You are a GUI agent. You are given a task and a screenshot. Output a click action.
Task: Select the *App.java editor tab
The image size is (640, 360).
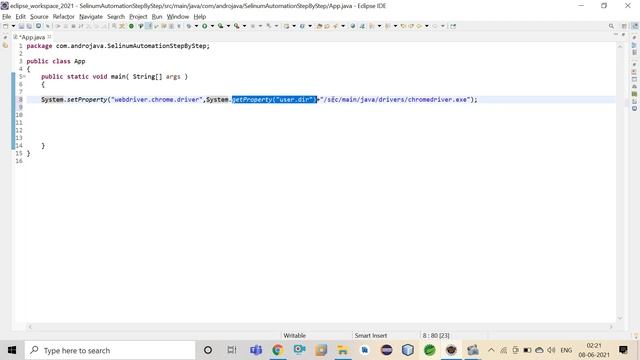(32, 37)
